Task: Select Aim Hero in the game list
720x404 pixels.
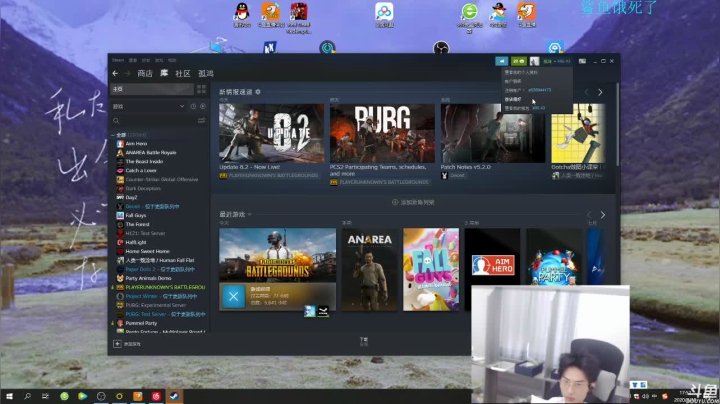Action: (136, 144)
